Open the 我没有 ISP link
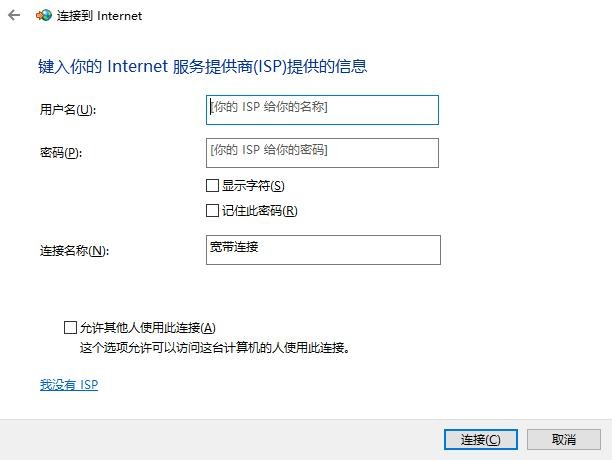Image resolution: width=612 pixels, height=460 pixels. [69, 384]
